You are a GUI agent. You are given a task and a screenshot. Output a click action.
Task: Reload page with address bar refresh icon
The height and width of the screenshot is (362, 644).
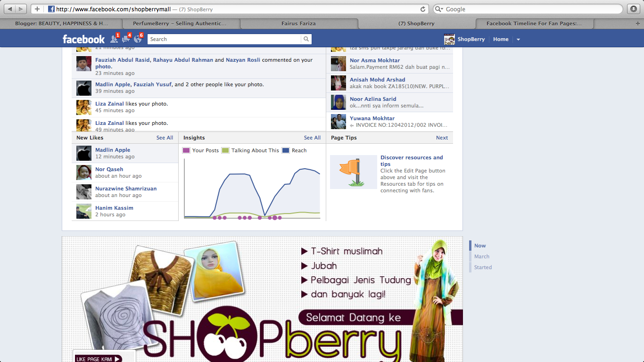423,9
